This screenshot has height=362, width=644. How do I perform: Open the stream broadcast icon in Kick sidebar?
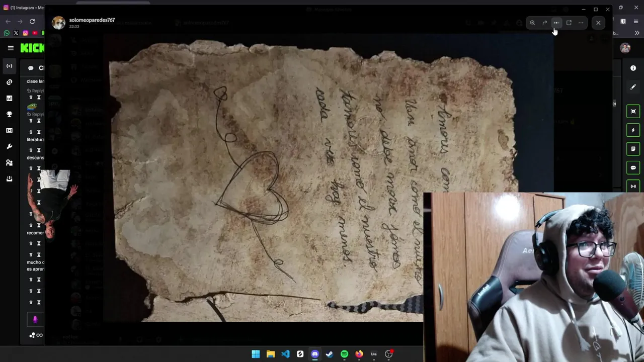tap(9, 66)
